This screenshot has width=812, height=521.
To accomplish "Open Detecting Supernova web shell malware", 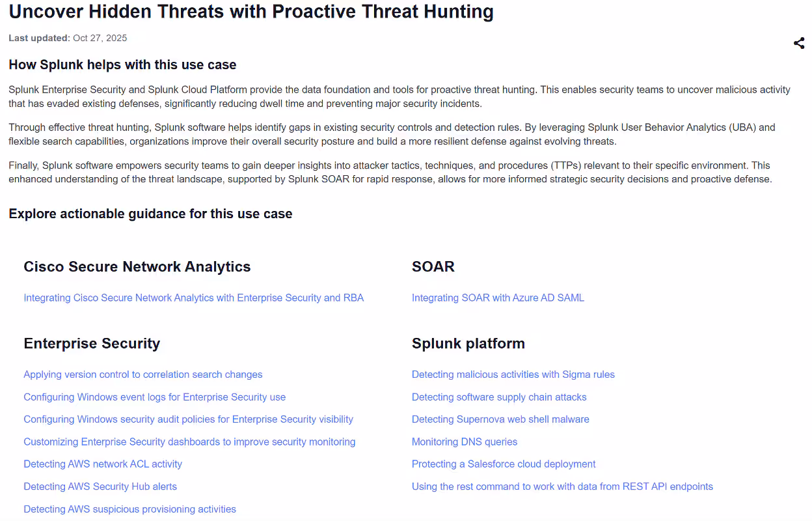I will click(500, 419).
